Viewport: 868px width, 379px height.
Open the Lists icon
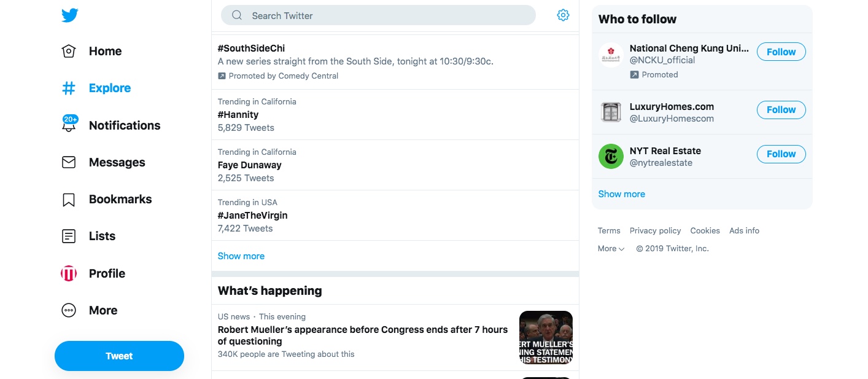(x=69, y=236)
